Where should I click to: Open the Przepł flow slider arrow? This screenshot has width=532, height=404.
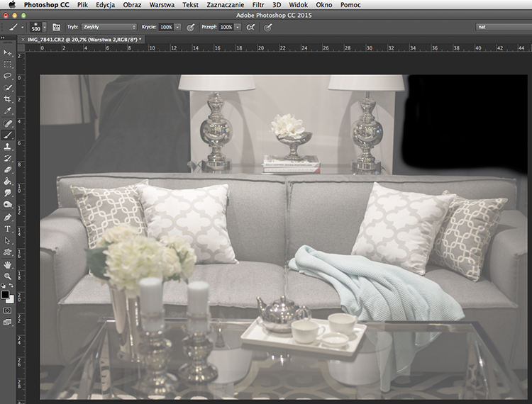(238, 27)
